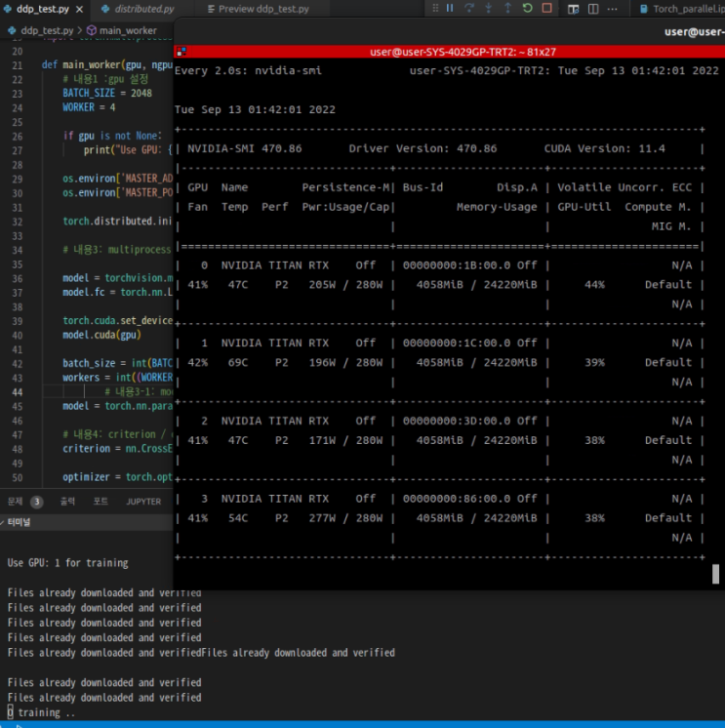725x728 pixels.
Task: Click 'Use GPU: 1 for training' terminal output
Action: pos(67,563)
